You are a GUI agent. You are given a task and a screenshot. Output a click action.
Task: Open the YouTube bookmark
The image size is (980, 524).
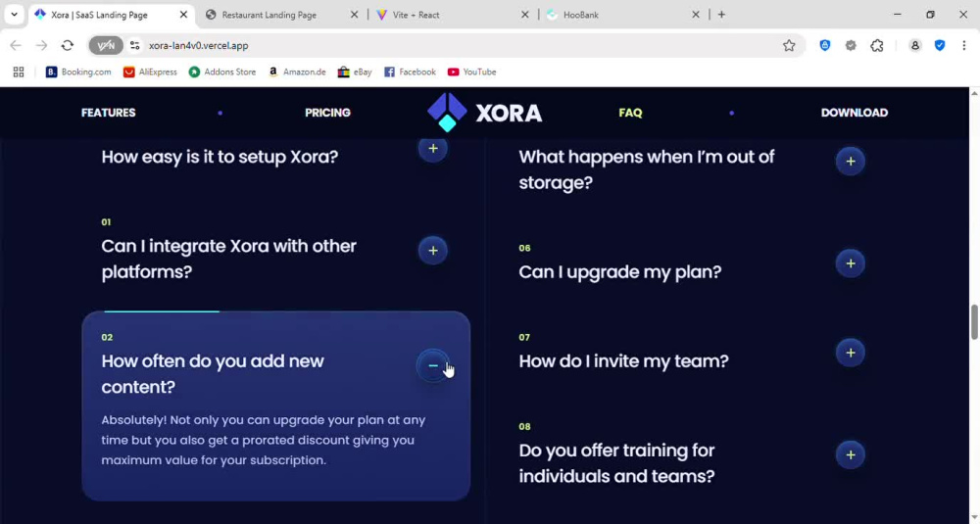point(471,71)
